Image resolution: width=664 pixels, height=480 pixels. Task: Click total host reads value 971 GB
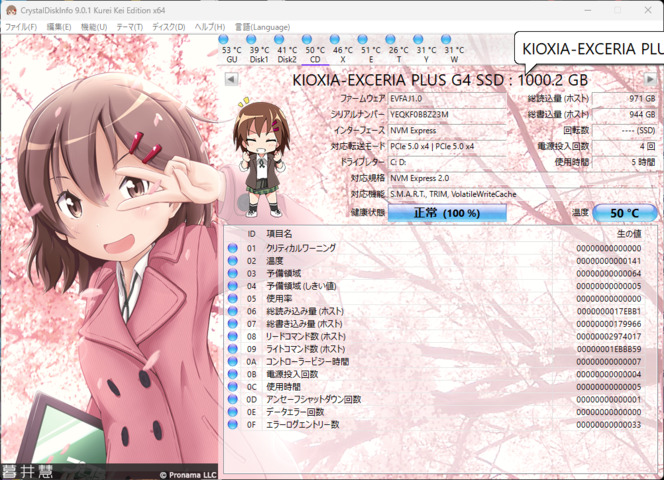point(625,99)
